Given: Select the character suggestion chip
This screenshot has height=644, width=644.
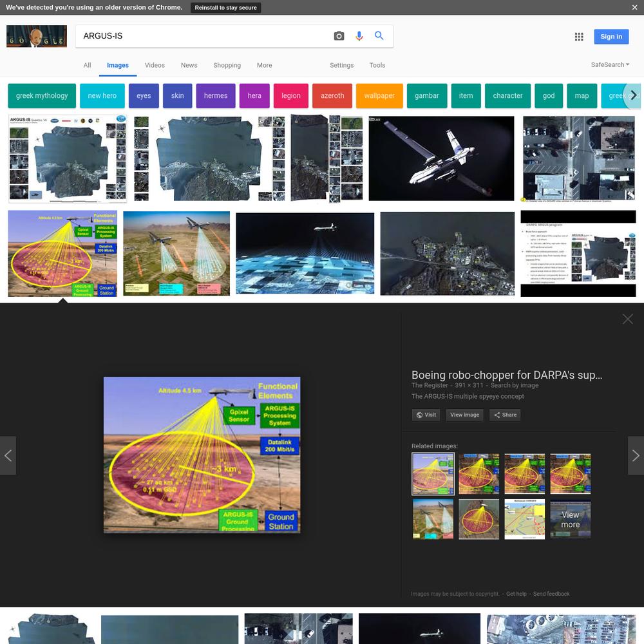Looking at the screenshot, I should [507, 96].
